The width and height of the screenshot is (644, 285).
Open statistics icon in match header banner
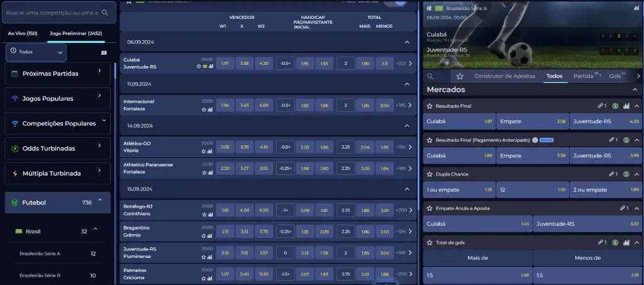pos(633,8)
